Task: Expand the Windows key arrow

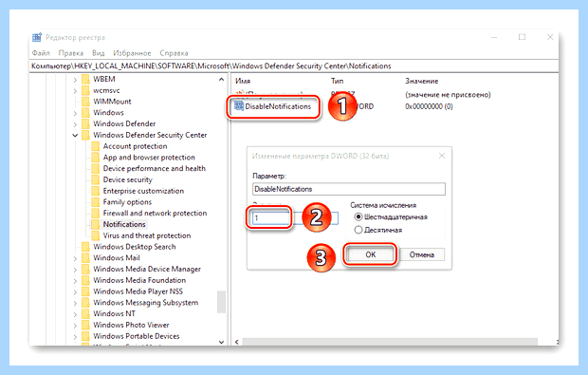Action: tap(75, 113)
